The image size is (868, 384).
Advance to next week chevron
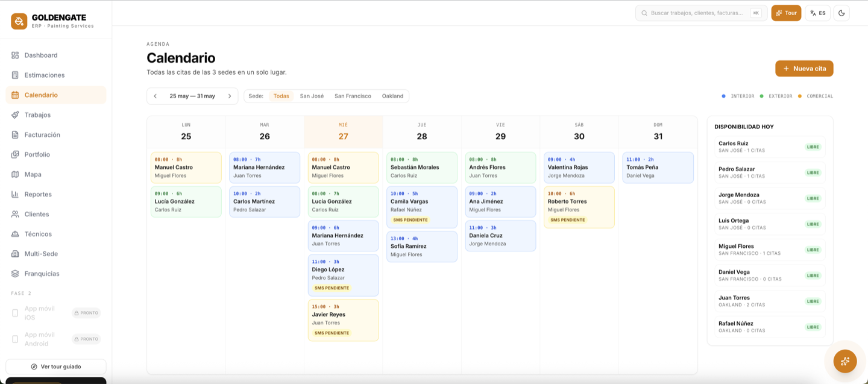click(x=230, y=96)
